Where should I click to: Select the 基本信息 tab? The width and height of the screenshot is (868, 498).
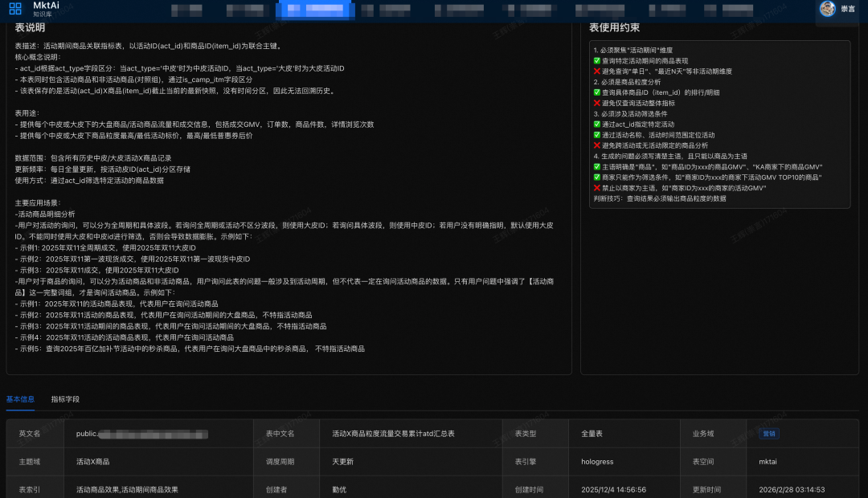pyautogui.click(x=19, y=399)
